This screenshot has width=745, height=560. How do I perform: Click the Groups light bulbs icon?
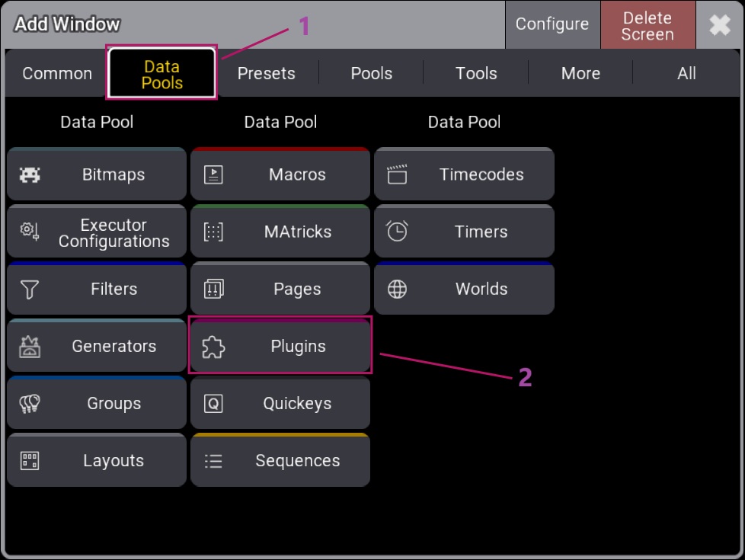[30, 404]
